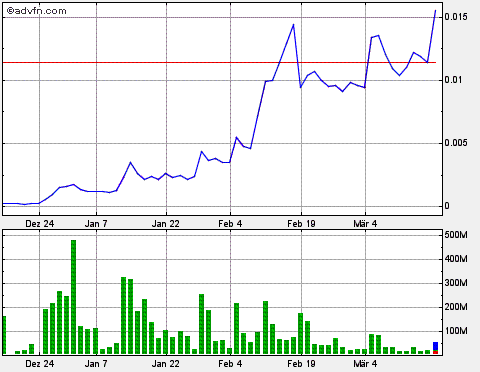This screenshot has height=372, width=480.
Task: Select 'Jan 22' label beneath the volume chart
Action: coord(165,363)
